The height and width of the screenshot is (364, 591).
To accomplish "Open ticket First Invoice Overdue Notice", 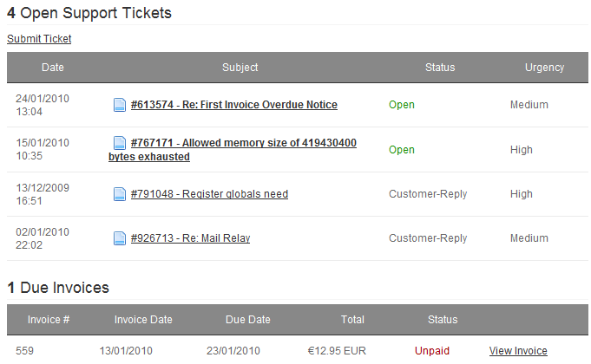I will click(x=234, y=105).
